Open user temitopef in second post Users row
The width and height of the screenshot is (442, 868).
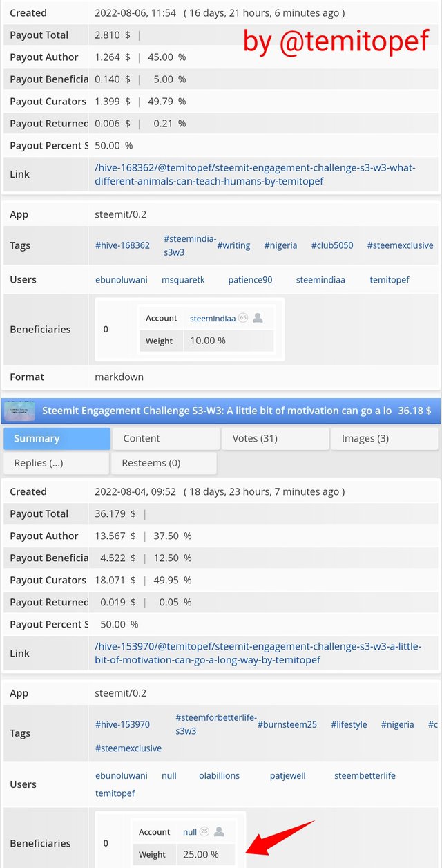[x=115, y=793]
